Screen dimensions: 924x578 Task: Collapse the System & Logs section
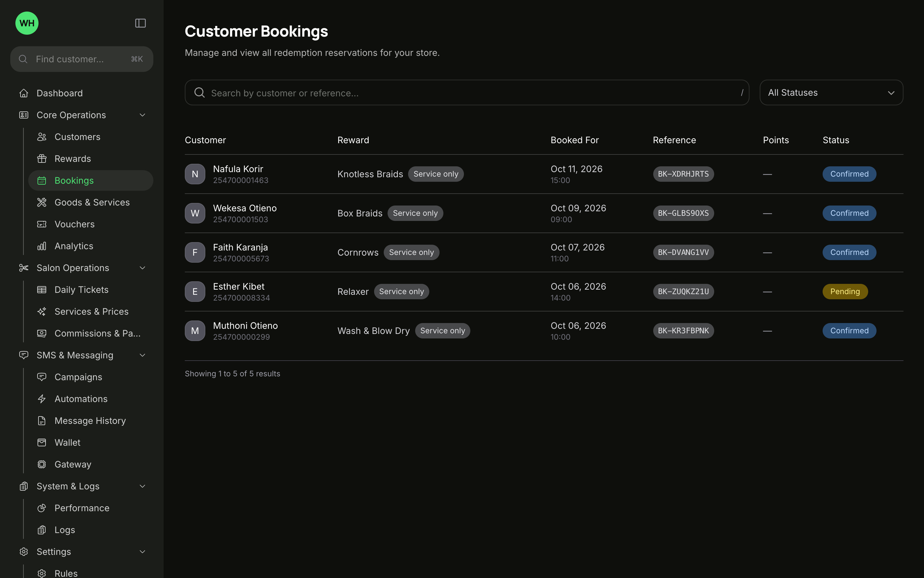pyautogui.click(x=142, y=486)
